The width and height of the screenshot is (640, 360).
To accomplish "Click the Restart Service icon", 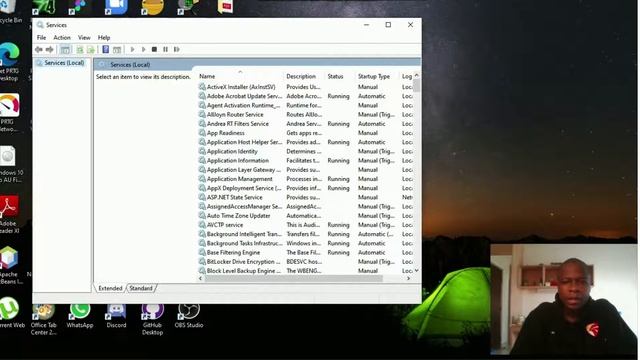I will (176, 49).
